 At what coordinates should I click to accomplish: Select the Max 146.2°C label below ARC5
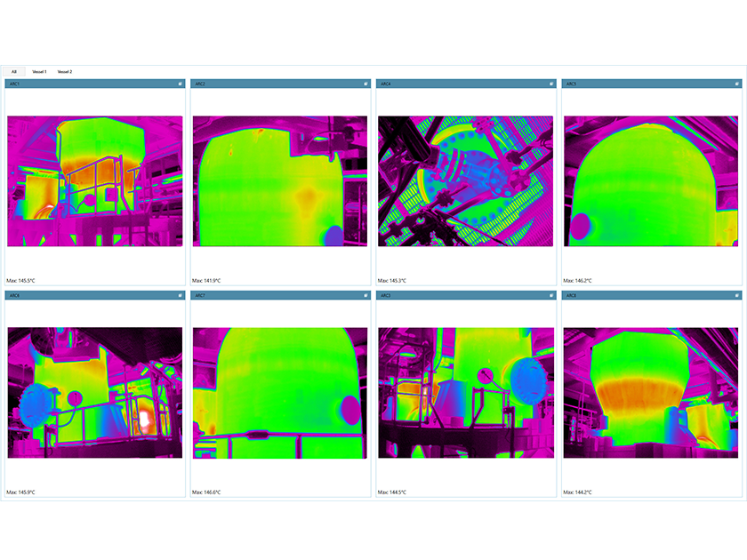pyautogui.click(x=580, y=277)
